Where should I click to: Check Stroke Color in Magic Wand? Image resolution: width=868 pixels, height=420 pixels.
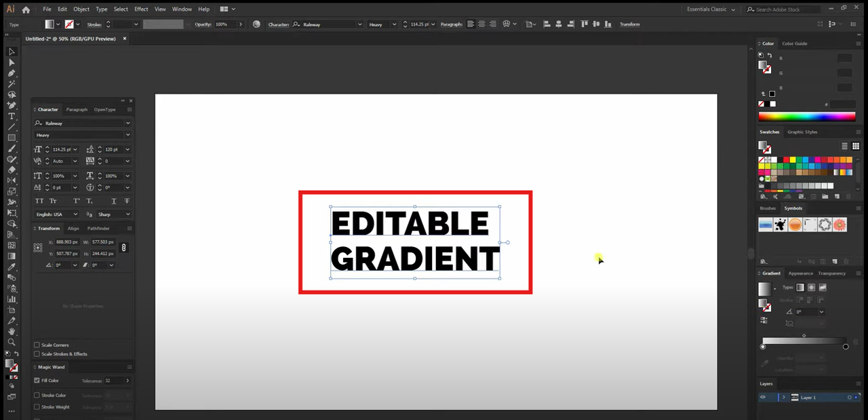click(37, 395)
